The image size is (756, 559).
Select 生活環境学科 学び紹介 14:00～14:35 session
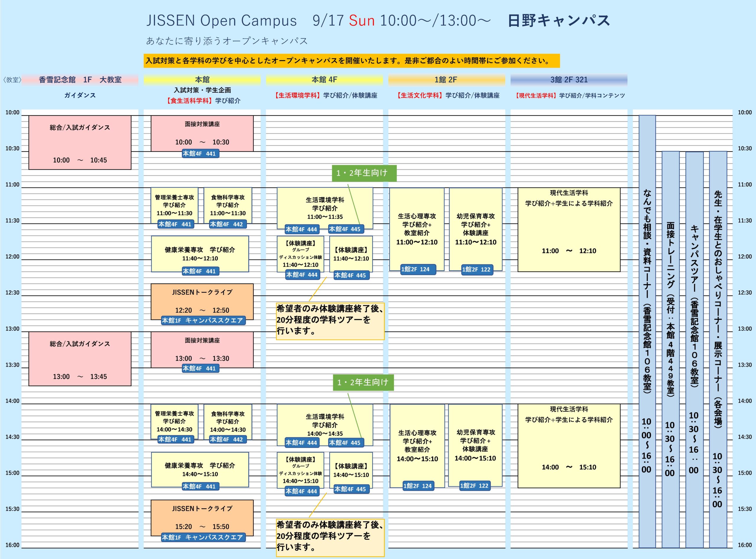(325, 425)
